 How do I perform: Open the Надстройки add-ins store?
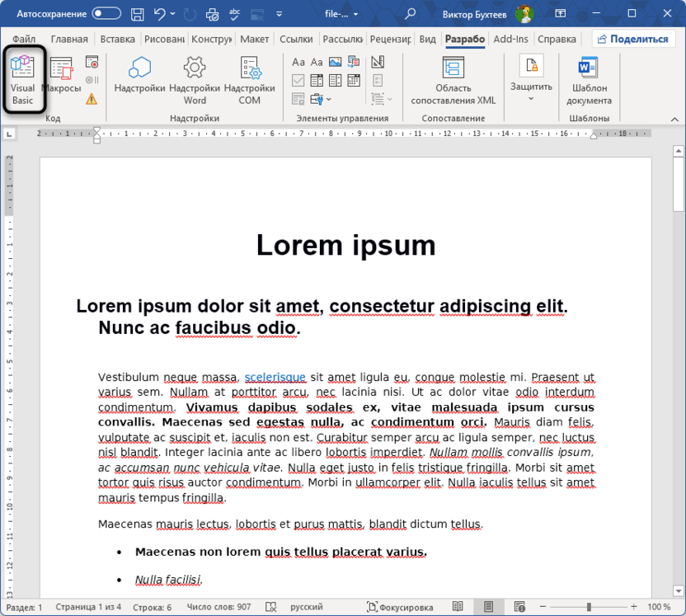[139, 74]
